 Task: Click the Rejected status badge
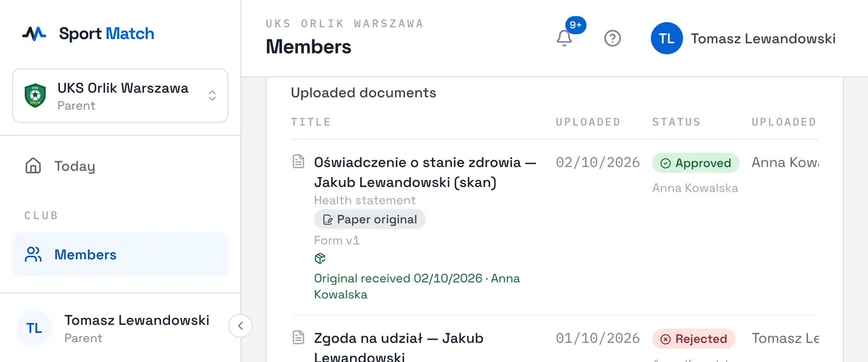694,339
